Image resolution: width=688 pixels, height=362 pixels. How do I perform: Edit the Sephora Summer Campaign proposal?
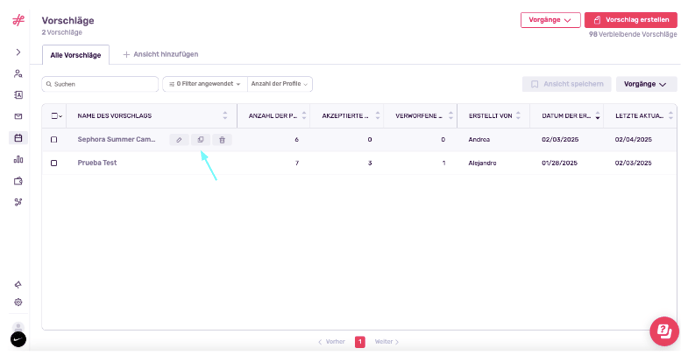179,140
